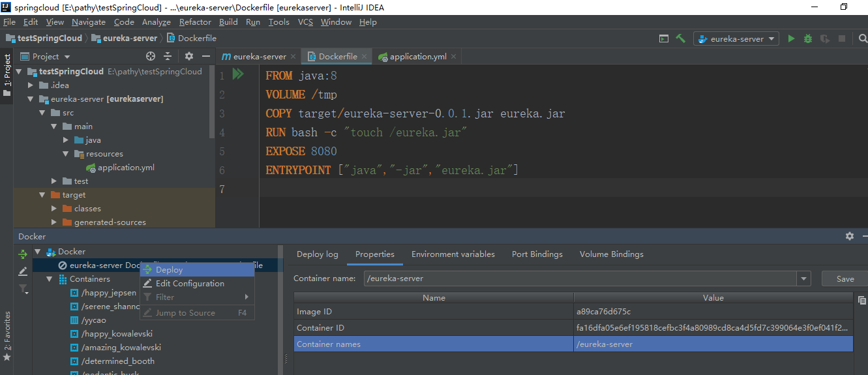Click the /yycao container icon
The image size is (868, 375).
tap(74, 320)
